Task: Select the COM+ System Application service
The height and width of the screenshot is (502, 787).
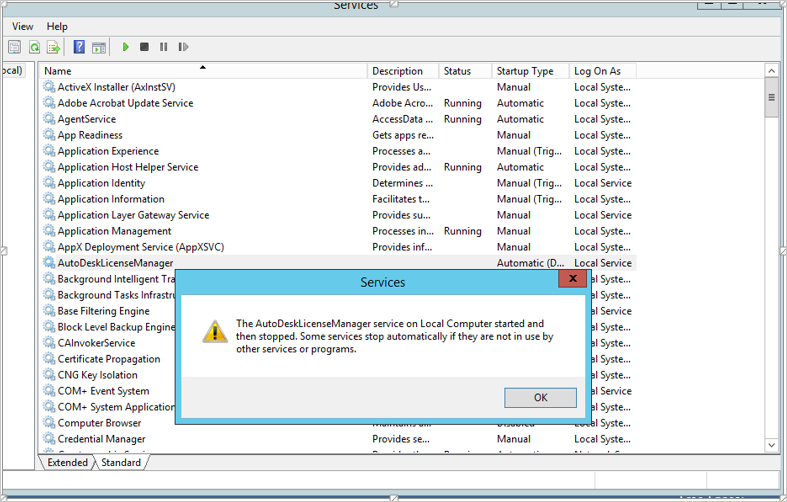Action: pos(109,407)
